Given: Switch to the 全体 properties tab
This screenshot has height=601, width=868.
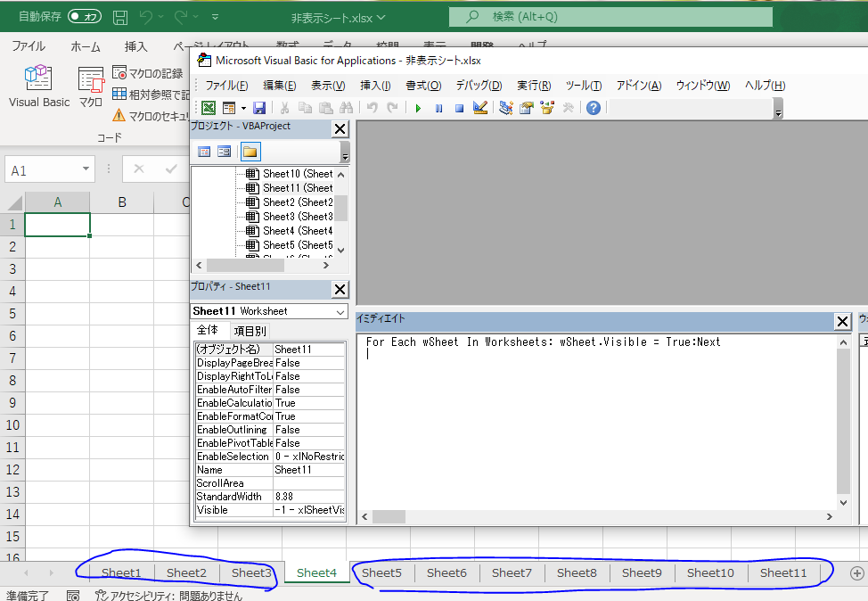Looking at the screenshot, I should (208, 330).
